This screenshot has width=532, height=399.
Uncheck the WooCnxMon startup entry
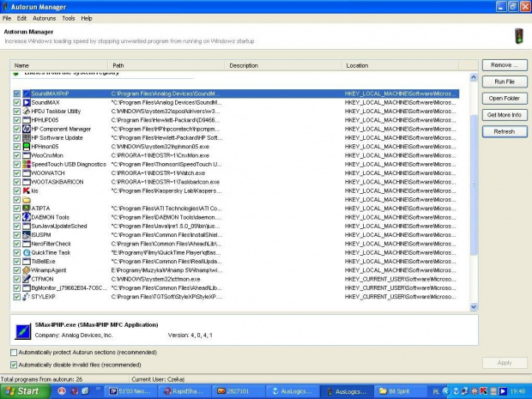tap(16, 155)
